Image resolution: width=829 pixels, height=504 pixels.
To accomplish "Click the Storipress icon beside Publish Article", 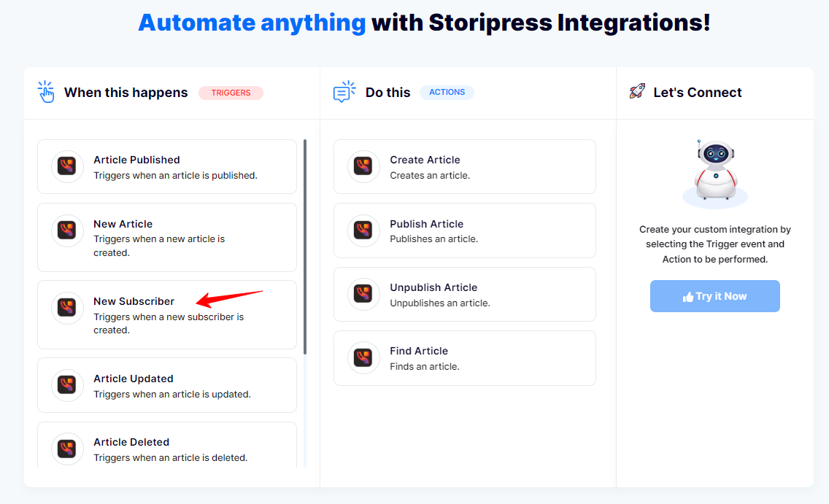I will pos(363,231).
